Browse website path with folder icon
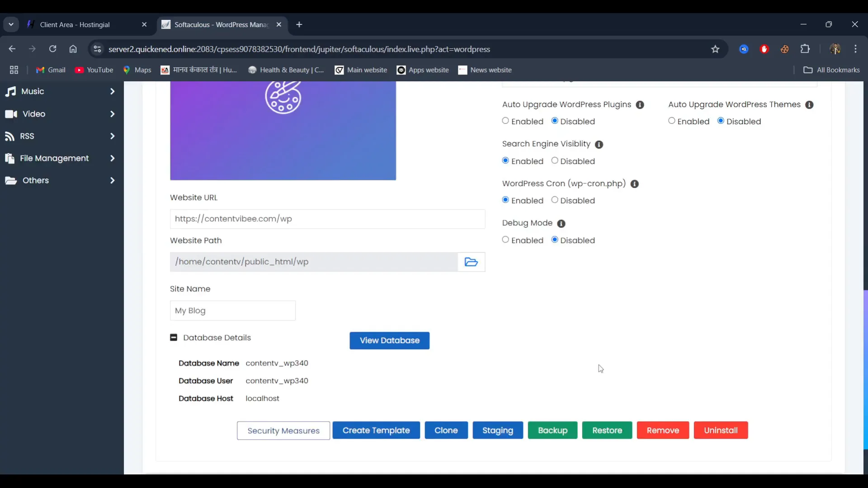The width and height of the screenshot is (868, 488). [x=471, y=262]
